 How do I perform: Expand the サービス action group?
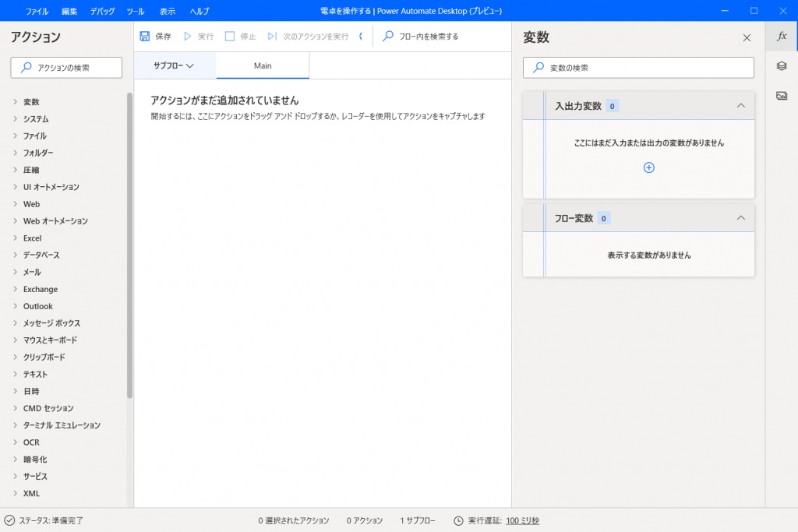tap(16, 476)
